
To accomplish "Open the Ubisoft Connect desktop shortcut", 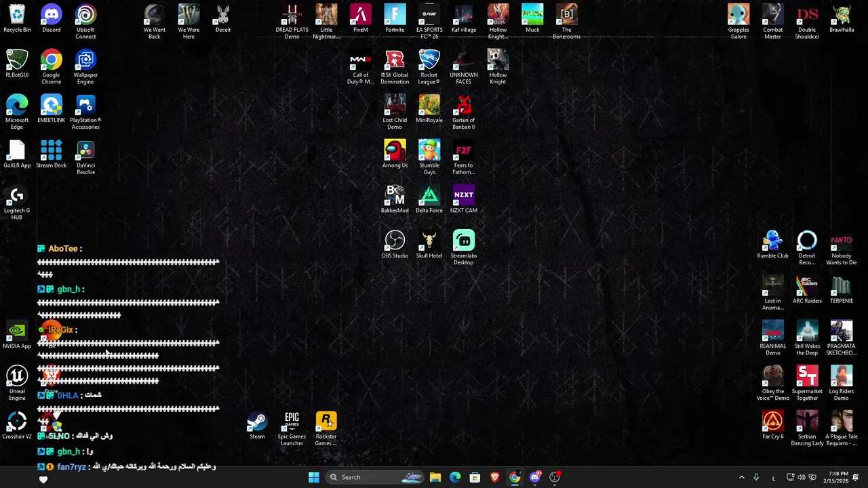I will click(85, 22).
